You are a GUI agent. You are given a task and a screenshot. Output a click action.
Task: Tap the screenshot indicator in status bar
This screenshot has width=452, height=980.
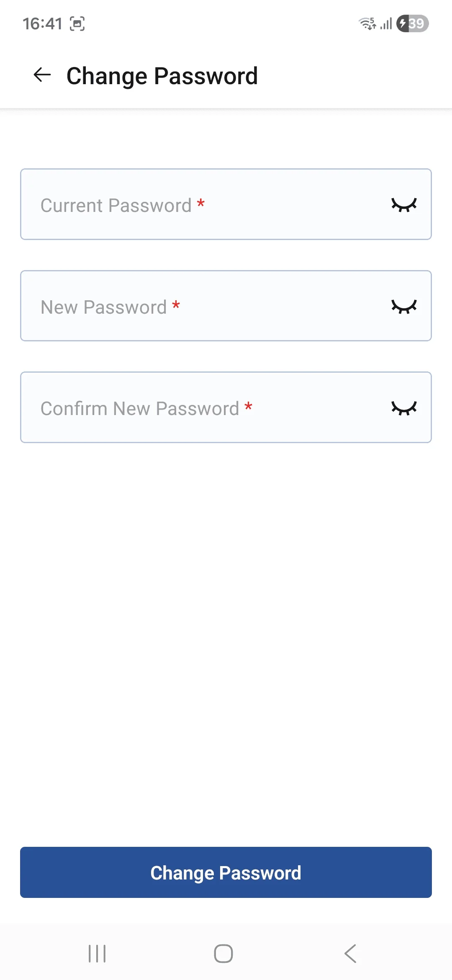(x=77, y=24)
